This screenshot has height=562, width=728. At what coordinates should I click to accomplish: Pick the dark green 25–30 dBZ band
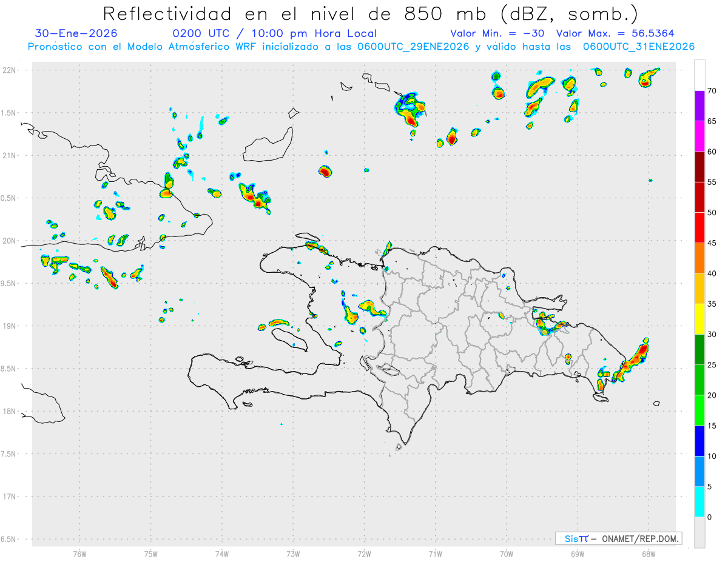tap(700, 350)
